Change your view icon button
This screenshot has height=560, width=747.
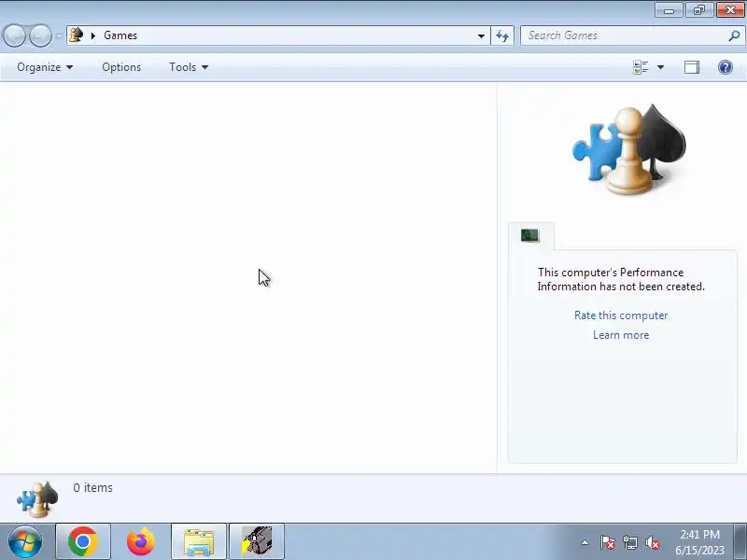pos(641,67)
